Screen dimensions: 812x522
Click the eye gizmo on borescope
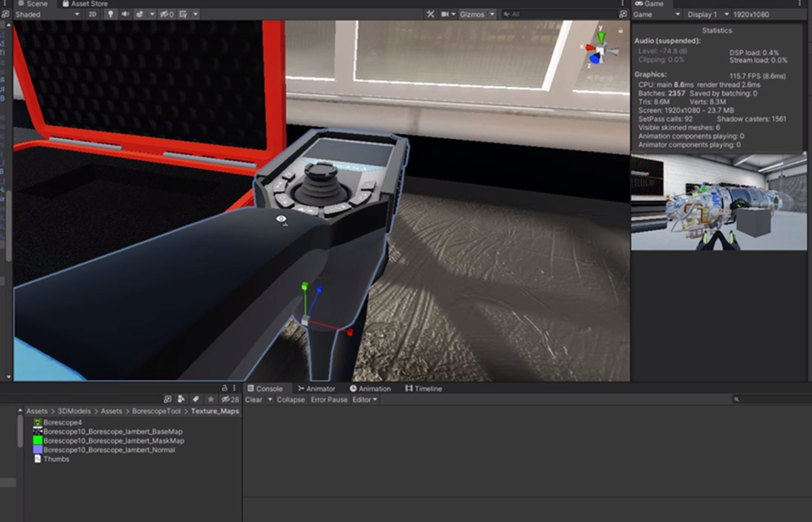(x=282, y=219)
